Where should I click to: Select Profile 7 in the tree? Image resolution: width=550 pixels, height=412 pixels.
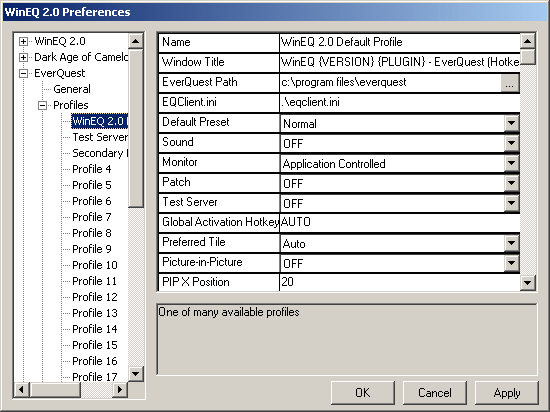pos(92,217)
